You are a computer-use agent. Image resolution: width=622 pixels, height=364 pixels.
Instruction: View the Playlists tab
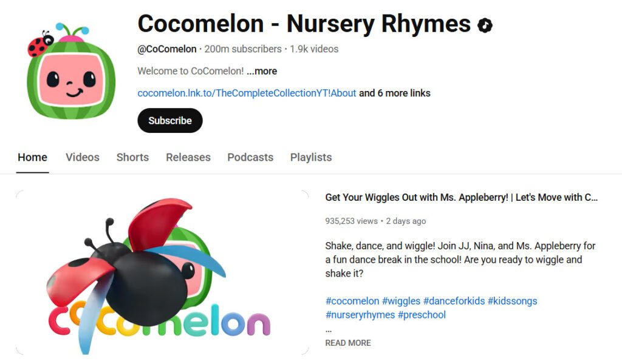pyautogui.click(x=310, y=157)
